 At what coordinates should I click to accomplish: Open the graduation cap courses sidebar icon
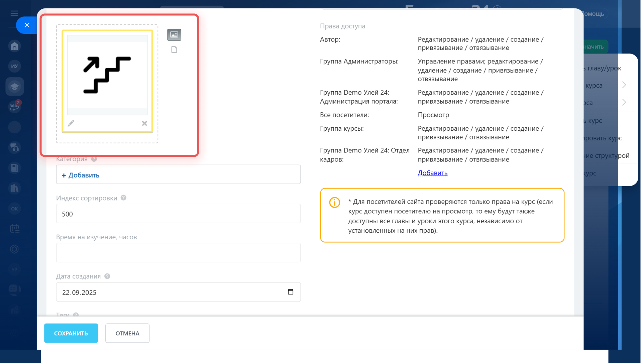coord(14,87)
